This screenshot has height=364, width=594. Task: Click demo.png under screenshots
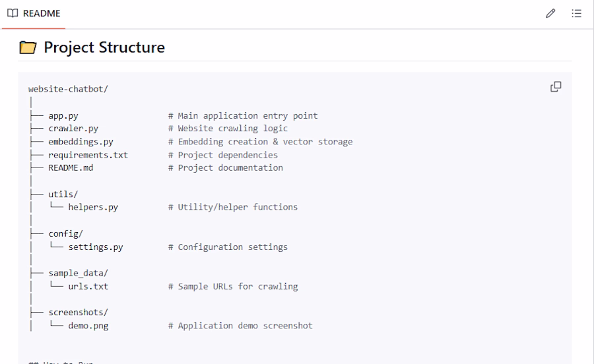(x=88, y=326)
